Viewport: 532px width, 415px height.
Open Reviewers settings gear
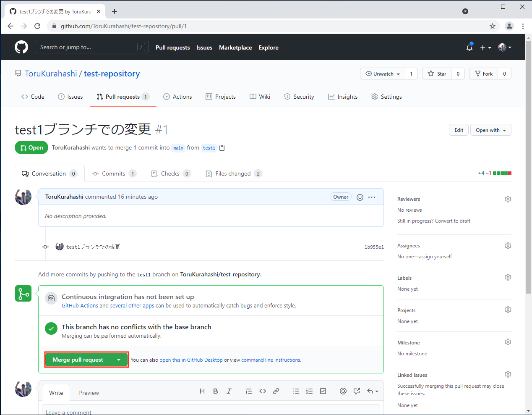pos(508,199)
